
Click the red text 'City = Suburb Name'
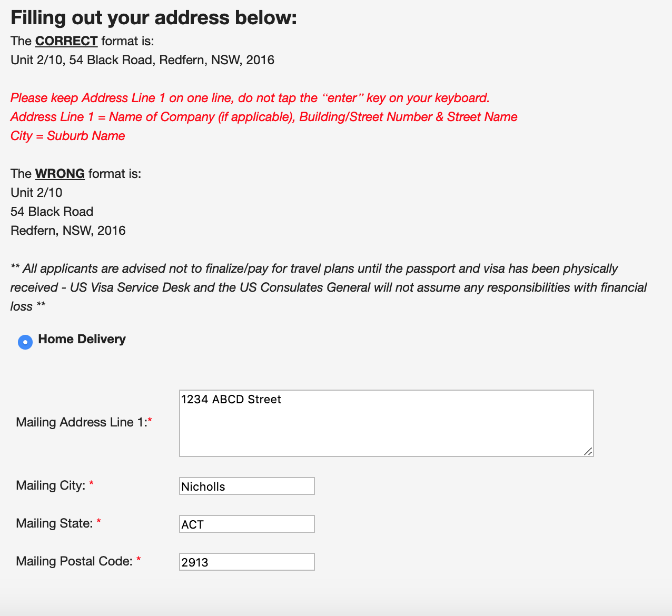68,136
